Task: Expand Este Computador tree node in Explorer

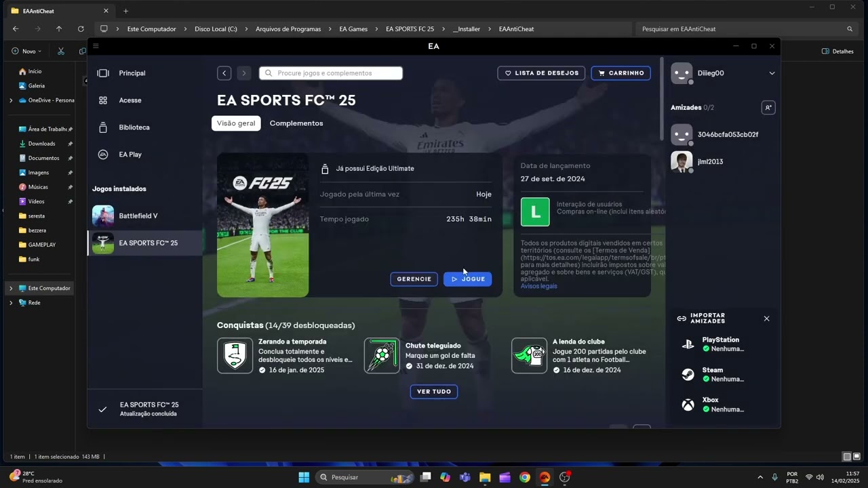Action: [x=10, y=288]
